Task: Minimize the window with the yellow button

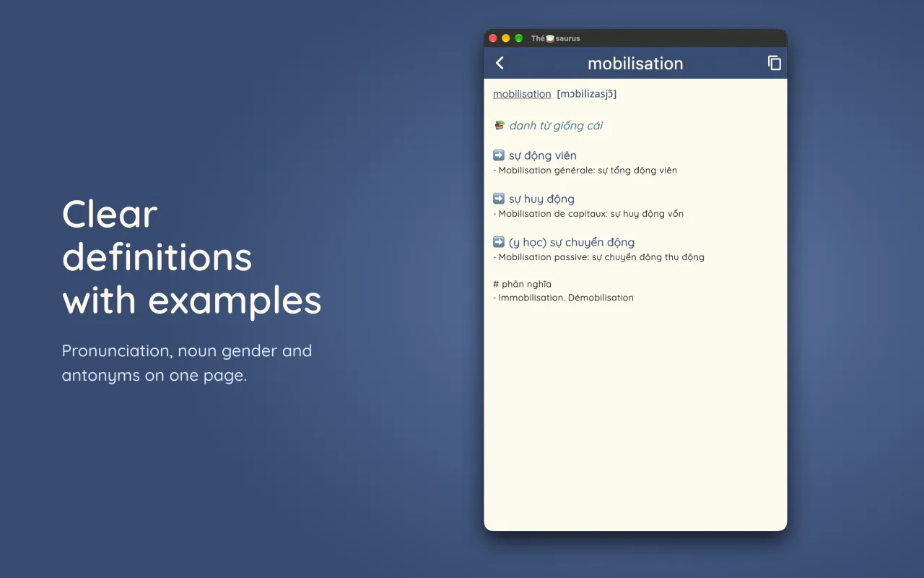Action: [506, 38]
